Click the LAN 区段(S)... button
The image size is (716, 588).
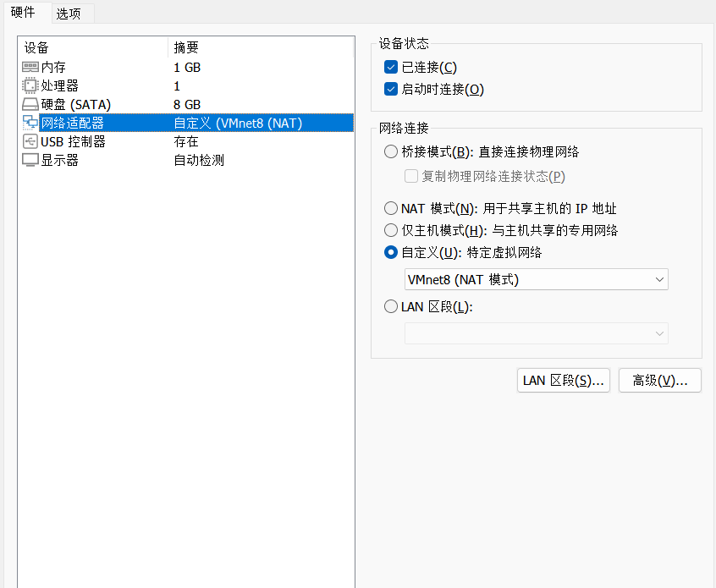coord(564,380)
